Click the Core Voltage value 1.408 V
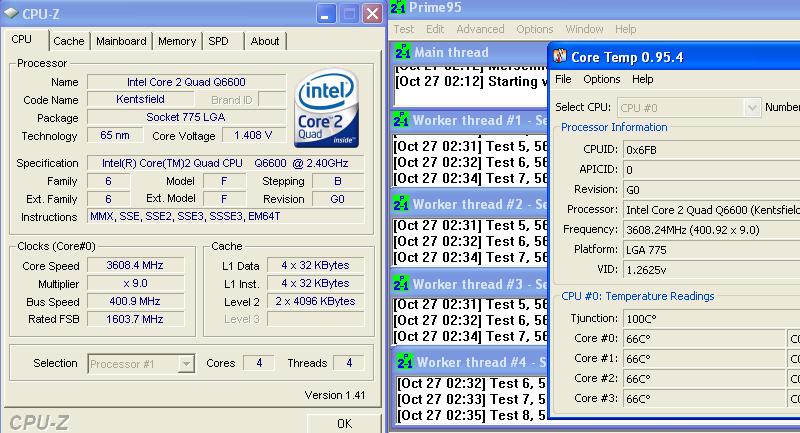Screen dimensions: 800x433 tap(253, 135)
